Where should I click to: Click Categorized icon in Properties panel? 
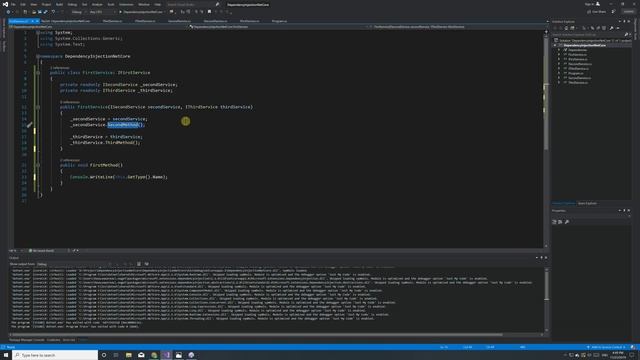click(x=554, y=222)
